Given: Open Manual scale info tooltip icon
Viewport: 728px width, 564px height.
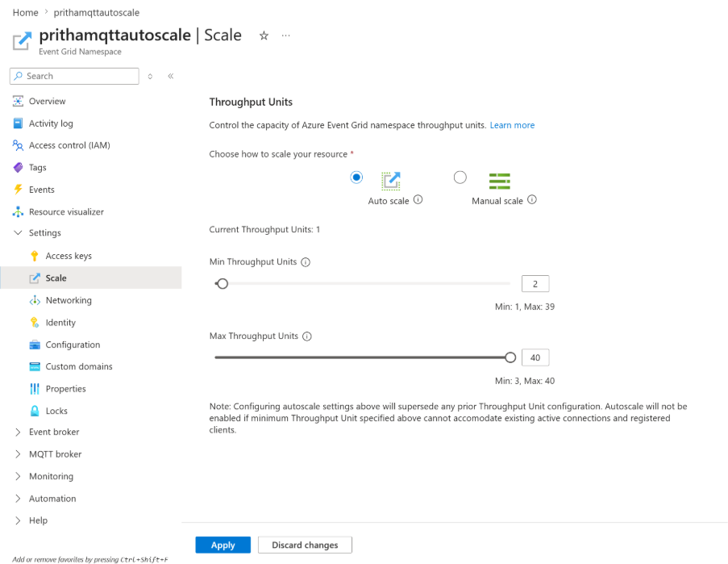Looking at the screenshot, I should pyautogui.click(x=532, y=200).
